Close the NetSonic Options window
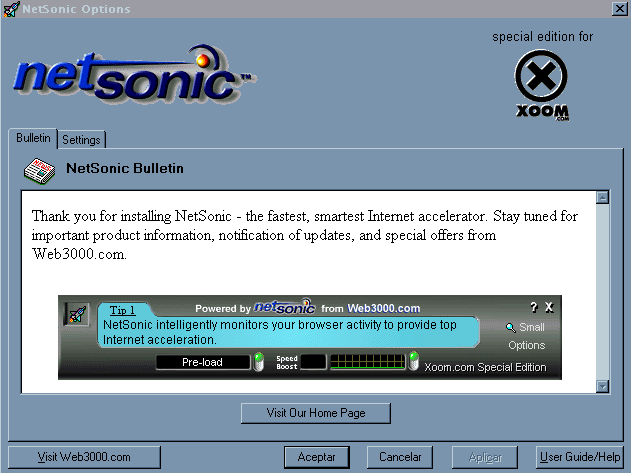Viewport: 631px width, 473px height. [619, 8]
